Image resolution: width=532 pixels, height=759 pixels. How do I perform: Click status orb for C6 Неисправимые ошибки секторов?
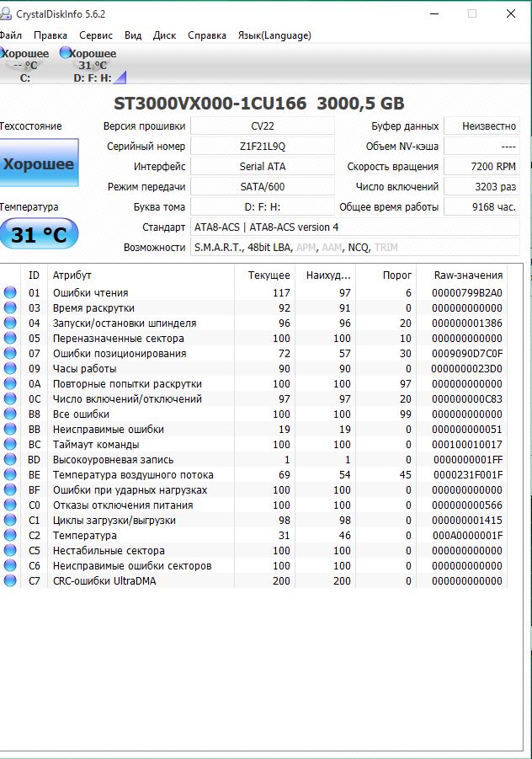tap(10, 565)
